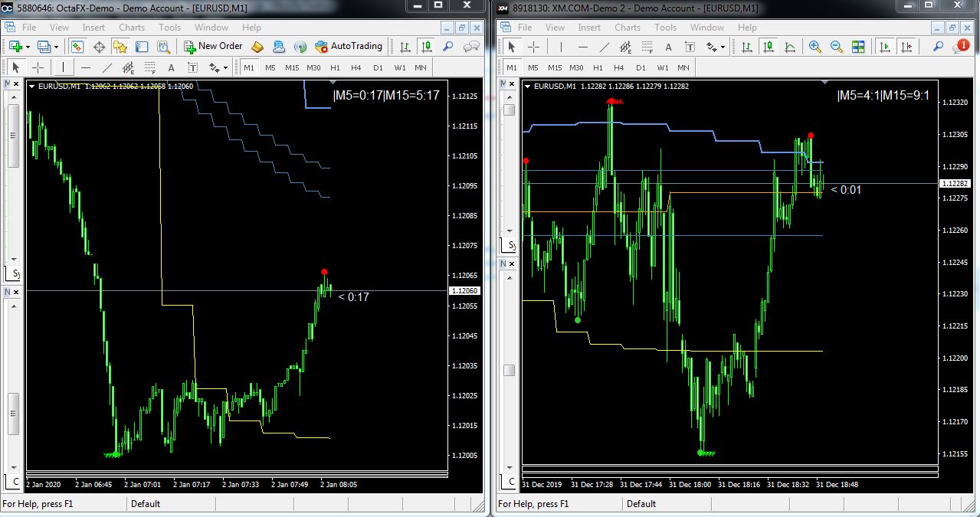Open Terminal panel icon in OctaFX toolbar

[x=142, y=47]
